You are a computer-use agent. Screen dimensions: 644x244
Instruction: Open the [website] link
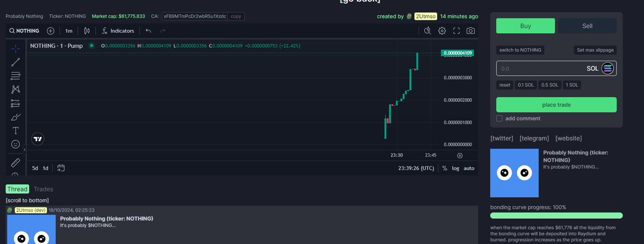[568, 138]
